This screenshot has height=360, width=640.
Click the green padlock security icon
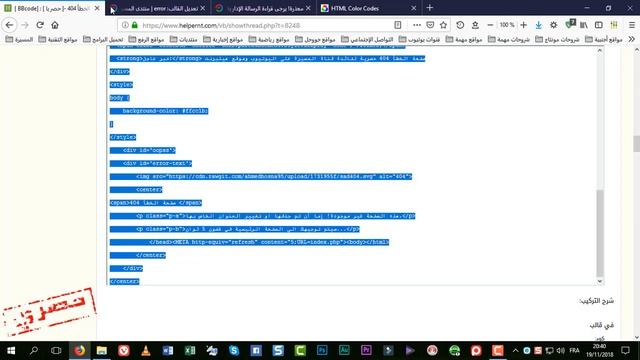(135, 25)
